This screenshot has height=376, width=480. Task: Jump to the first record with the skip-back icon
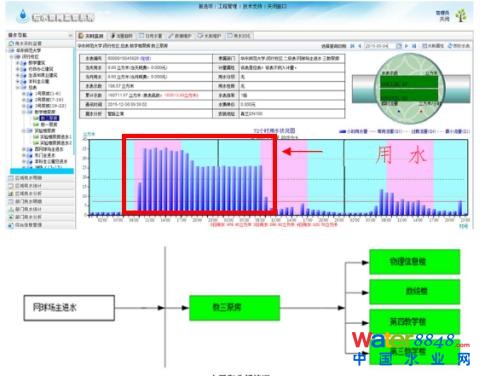click(x=352, y=46)
